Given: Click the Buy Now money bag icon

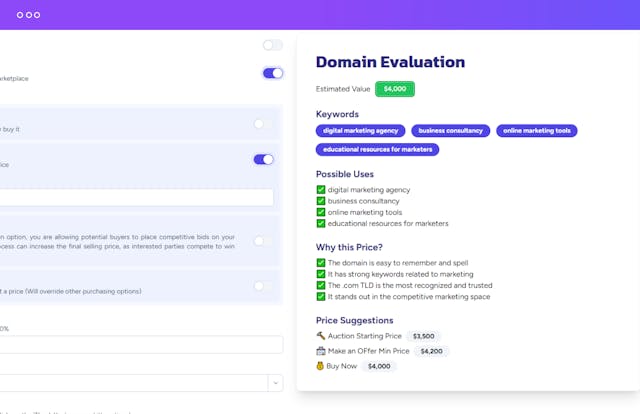Looking at the screenshot, I should coord(321,366).
